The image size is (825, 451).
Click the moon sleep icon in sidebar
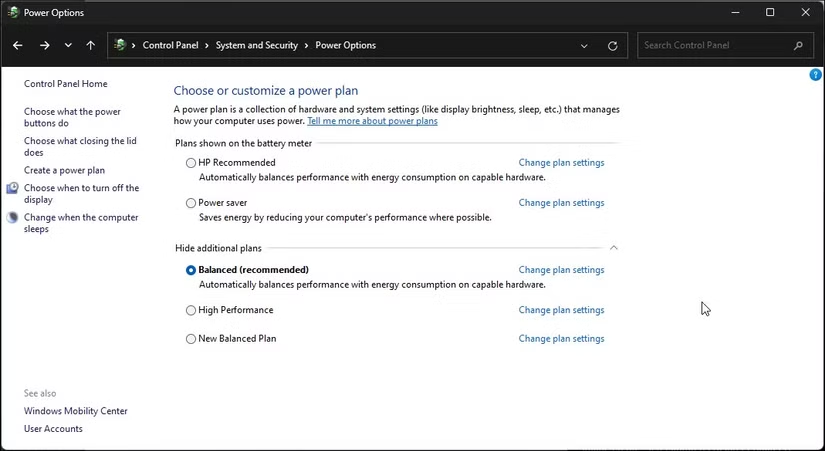[12, 217]
